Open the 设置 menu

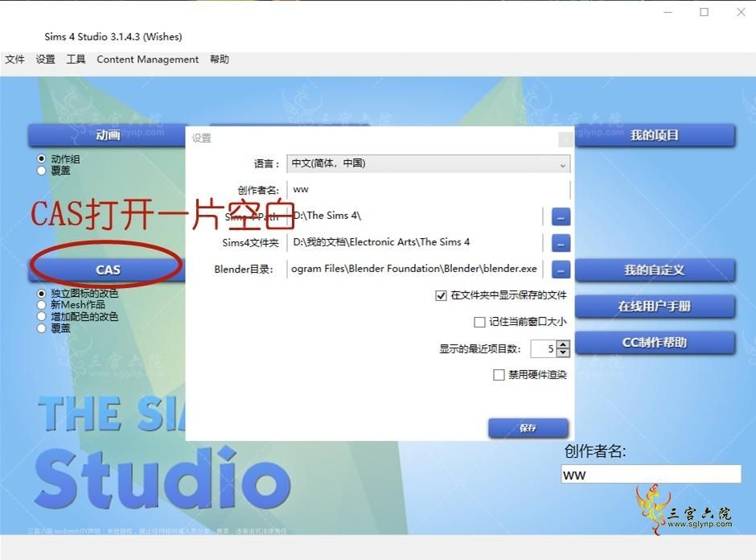coord(45,60)
